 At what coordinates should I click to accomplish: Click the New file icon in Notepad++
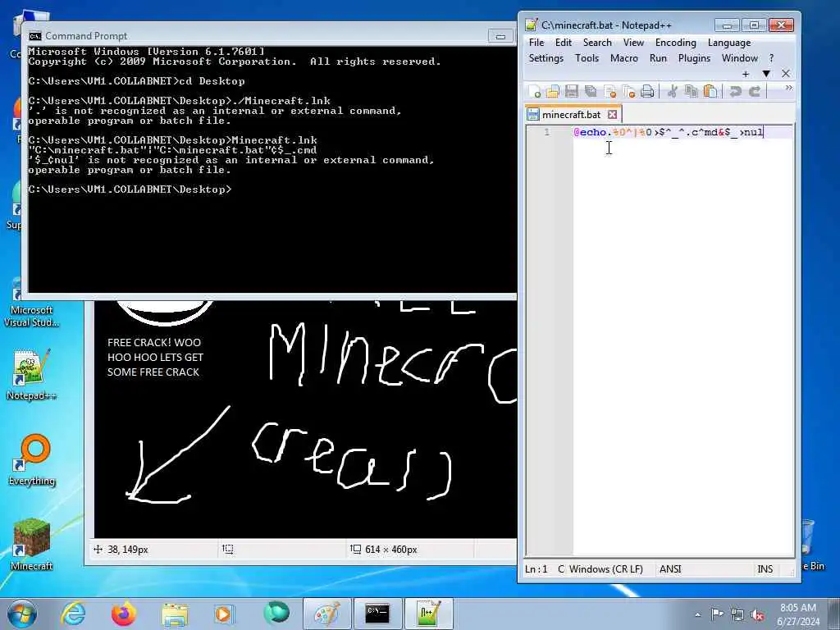coord(534,92)
